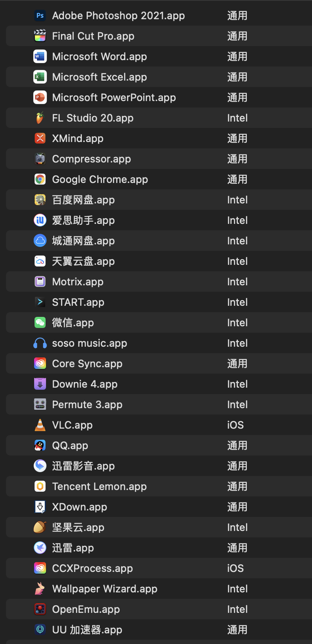Select the Compressor.app list entry
Image resolution: width=312 pixels, height=644 pixels.
click(x=91, y=159)
